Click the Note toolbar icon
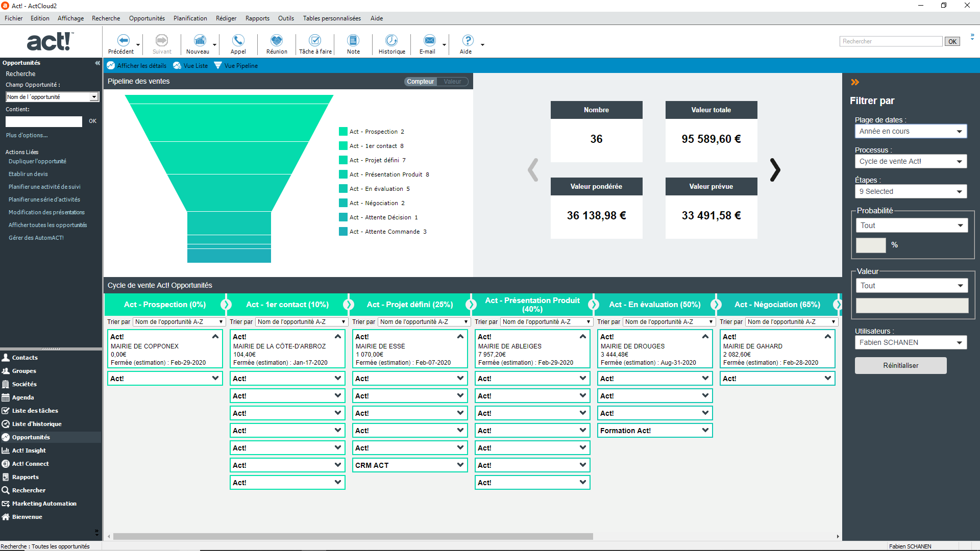 point(353,40)
